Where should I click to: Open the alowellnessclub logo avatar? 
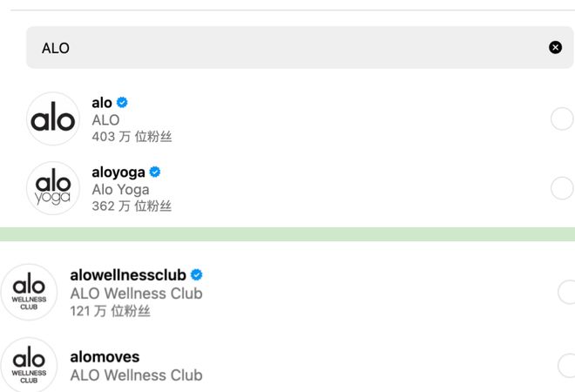point(29,292)
